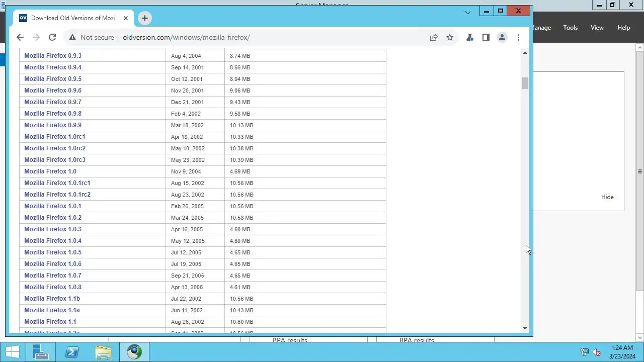Open Mozilla Firefox 1.0.1rc1 link

coord(57,183)
